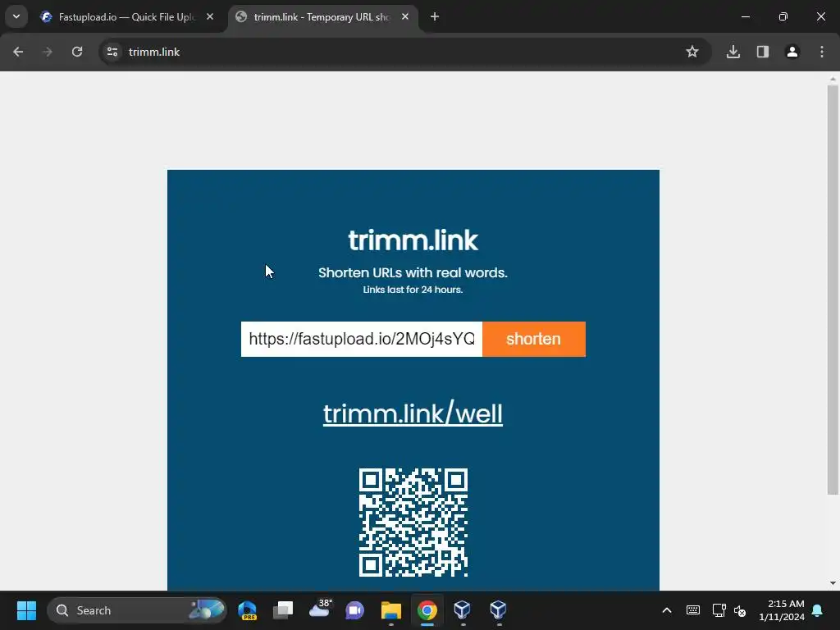840x630 pixels.
Task: Restore down the Chrome window
Action: pyautogui.click(x=783, y=17)
